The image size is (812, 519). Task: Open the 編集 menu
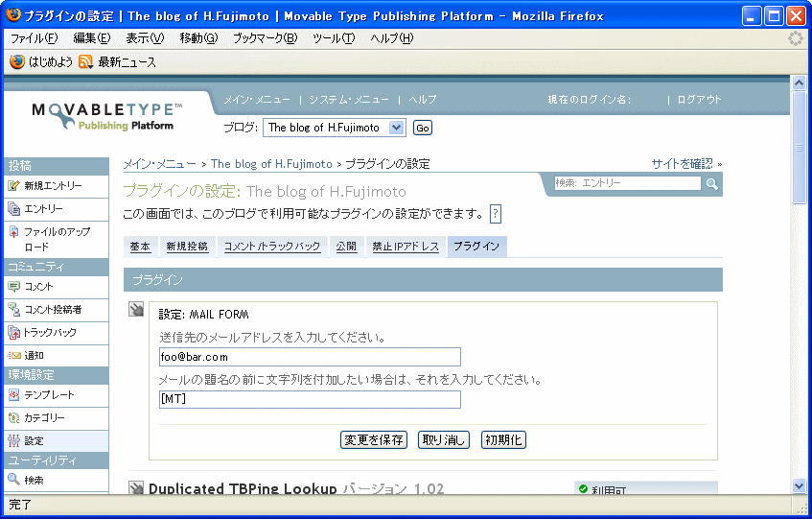tap(92, 37)
